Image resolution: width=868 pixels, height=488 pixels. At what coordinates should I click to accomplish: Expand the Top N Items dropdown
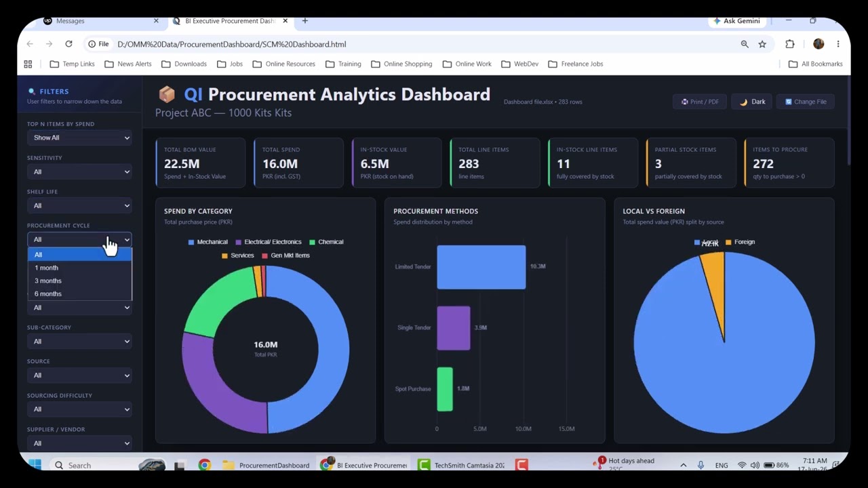(x=79, y=138)
